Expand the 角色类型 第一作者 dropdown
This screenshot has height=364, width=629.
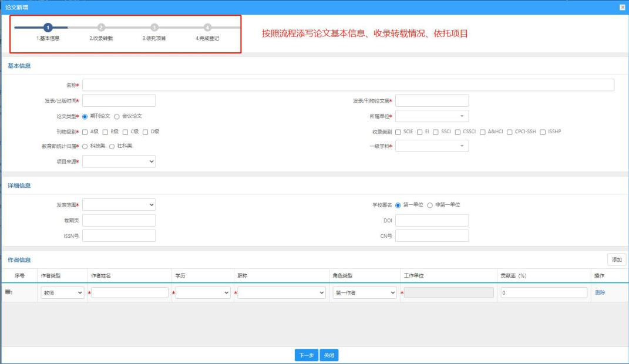[x=365, y=292]
